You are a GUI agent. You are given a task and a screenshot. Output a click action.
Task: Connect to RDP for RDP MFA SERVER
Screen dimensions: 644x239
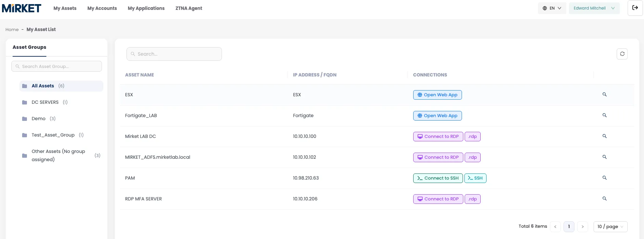[x=438, y=199]
